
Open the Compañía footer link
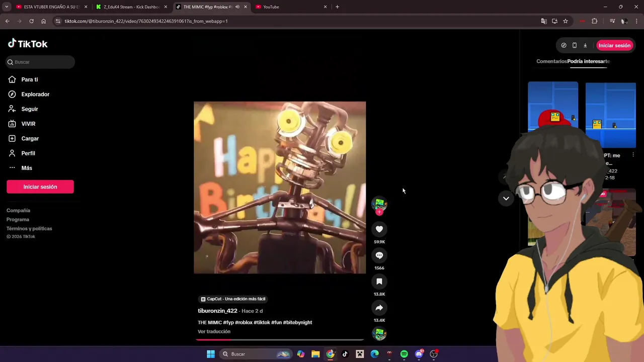(18, 211)
